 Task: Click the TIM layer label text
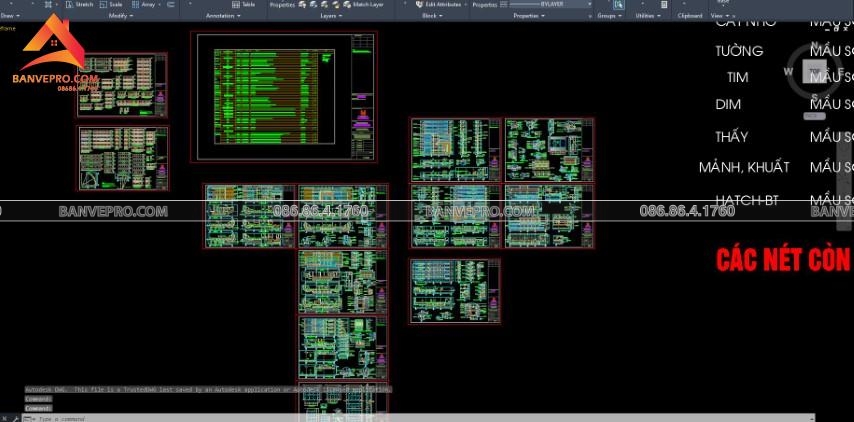tap(737, 77)
